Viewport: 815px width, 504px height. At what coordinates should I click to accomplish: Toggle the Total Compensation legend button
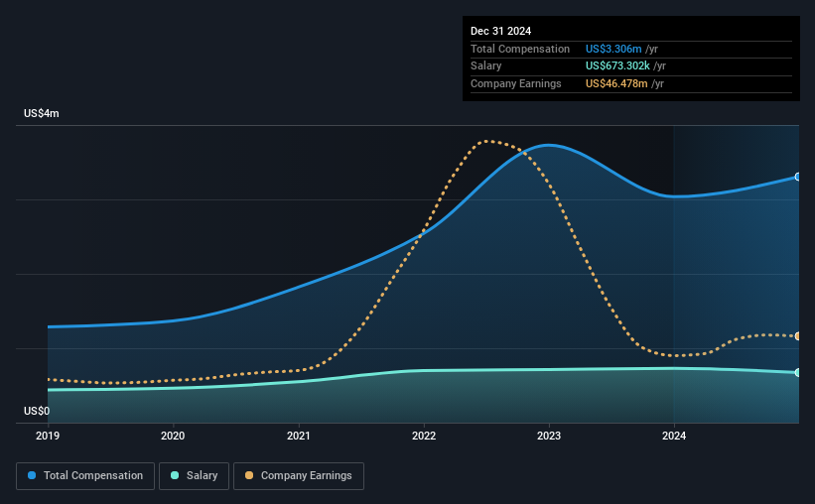point(85,476)
